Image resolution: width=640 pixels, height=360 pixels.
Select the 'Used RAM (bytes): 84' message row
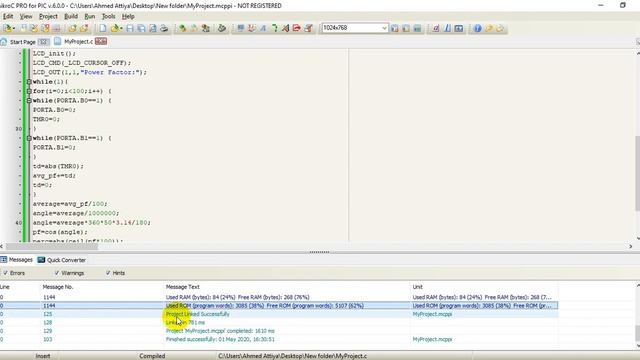click(x=279, y=297)
